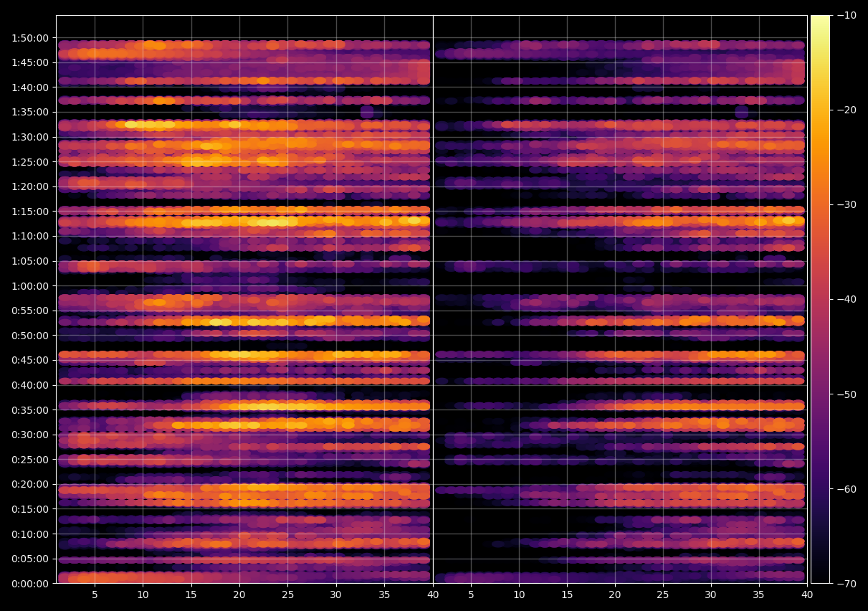This screenshot has height=611, width=868.
Task: Click the −50 colorbar tick label
Action: pyautogui.click(x=846, y=394)
